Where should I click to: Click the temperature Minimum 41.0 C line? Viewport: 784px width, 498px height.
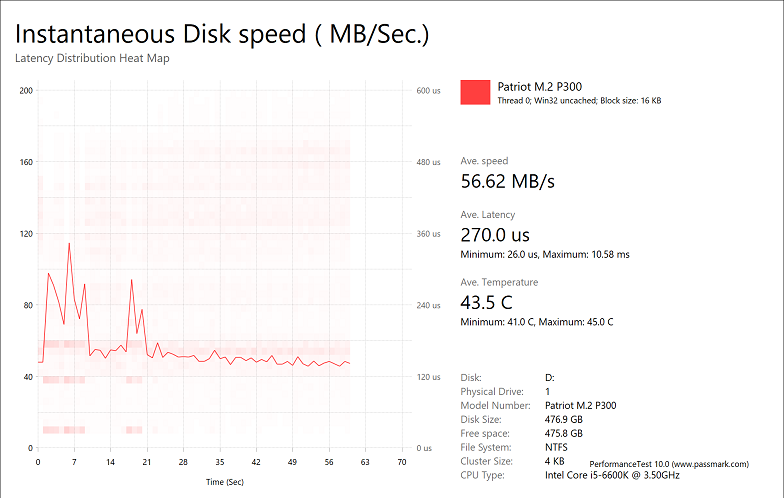click(x=537, y=322)
